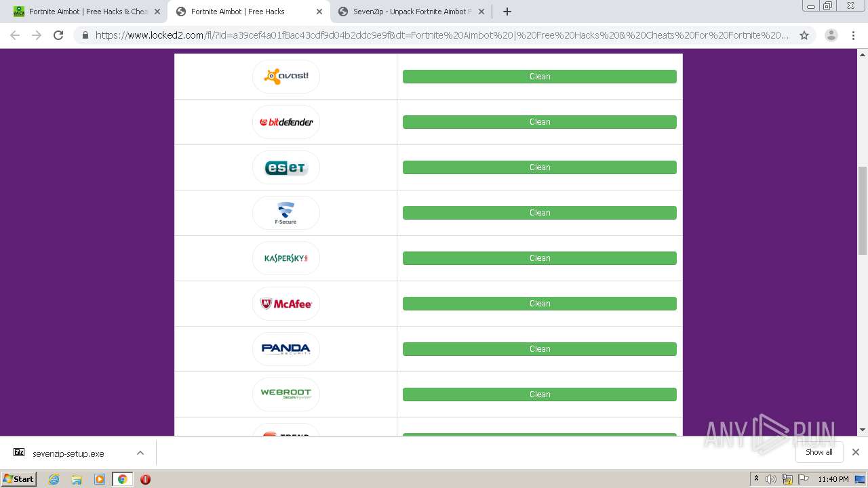Open the red Opera-style taskbar icon
This screenshot has height=488, width=868.
click(145, 479)
